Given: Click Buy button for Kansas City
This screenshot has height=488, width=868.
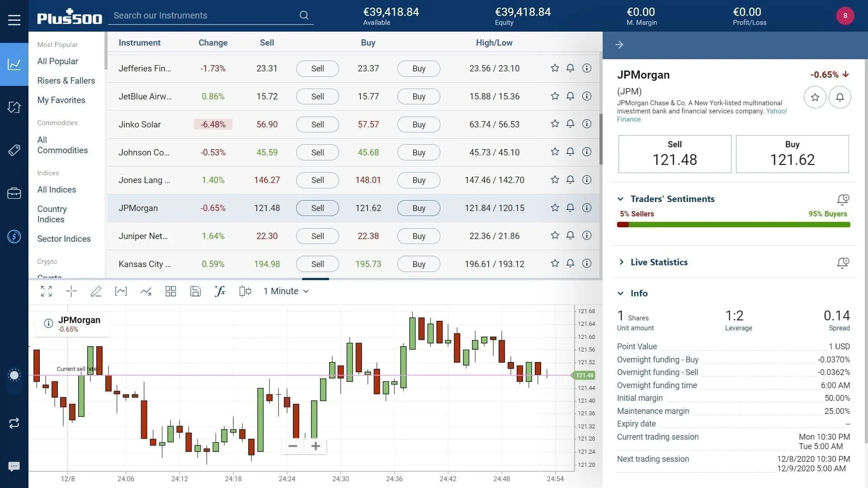Looking at the screenshot, I should [x=419, y=264].
